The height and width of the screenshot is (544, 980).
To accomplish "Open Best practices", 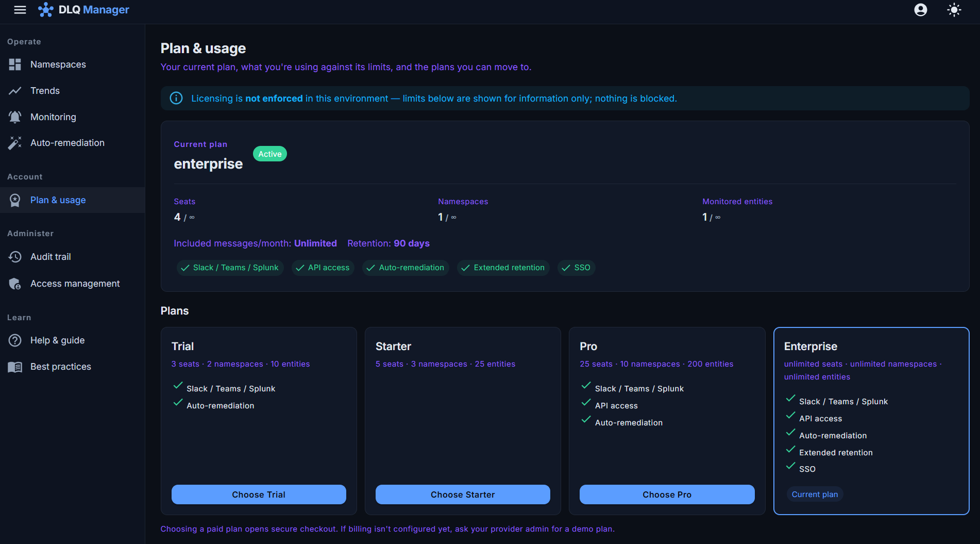I will tap(72, 367).
